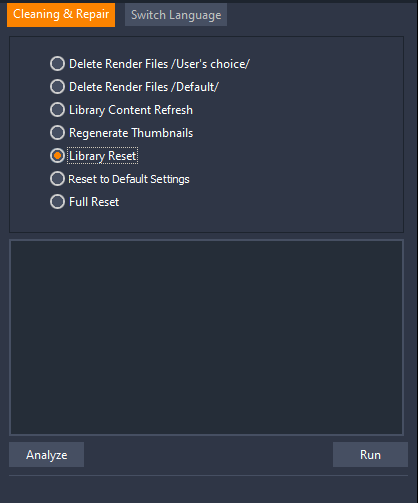The width and height of the screenshot is (418, 503).
Task: Click the "Reset to Default Settings" label text
Action: pos(129,179)
